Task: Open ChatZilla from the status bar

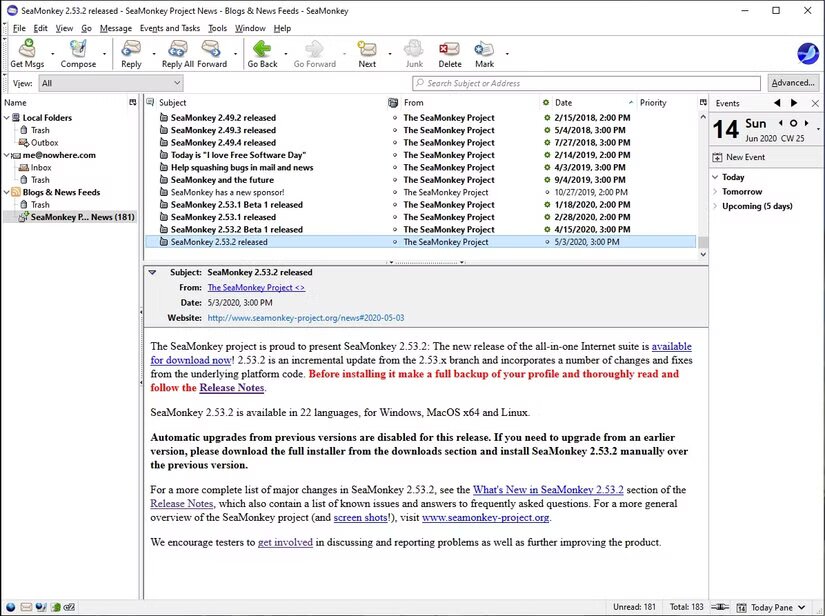Action: tap(68, 607)
